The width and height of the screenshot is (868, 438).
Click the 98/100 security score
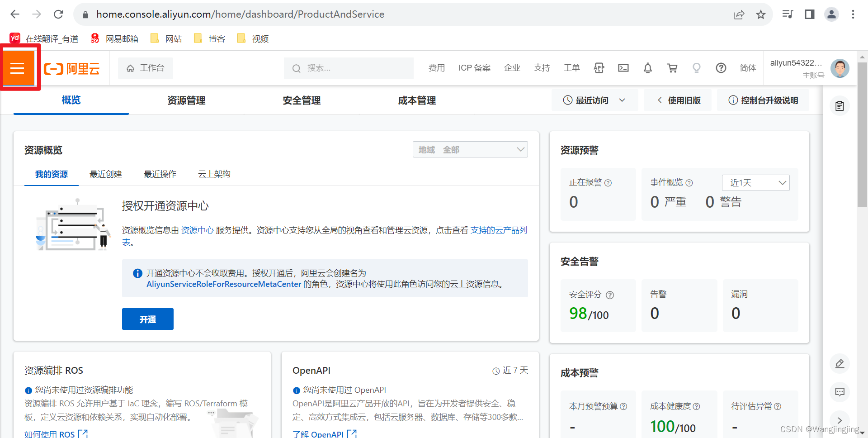589,314
